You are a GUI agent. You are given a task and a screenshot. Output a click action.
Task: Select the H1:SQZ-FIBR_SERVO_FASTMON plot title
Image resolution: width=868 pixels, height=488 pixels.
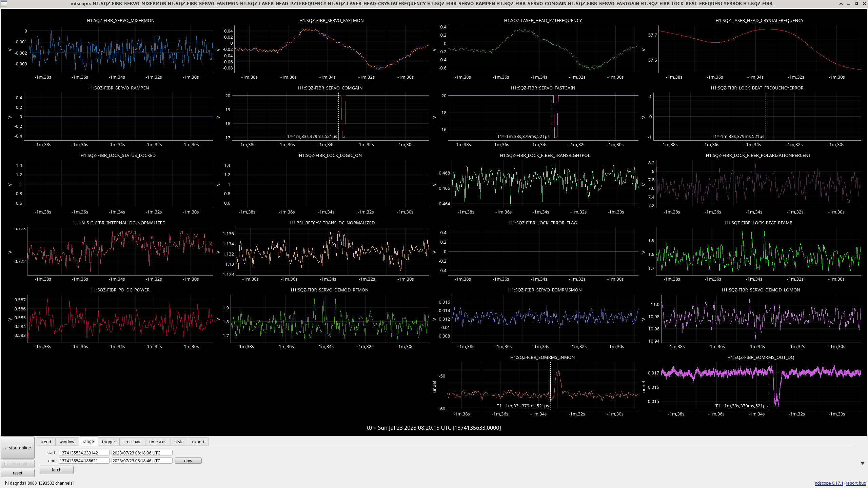331,20
